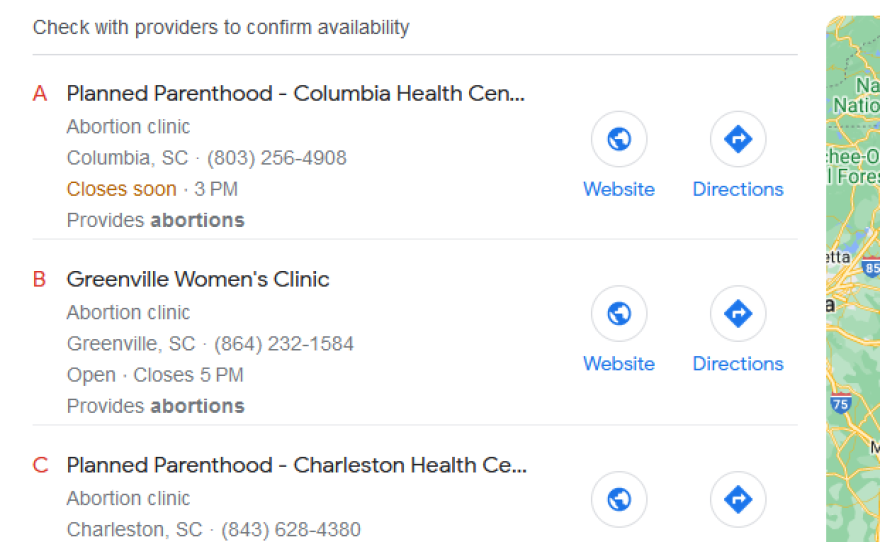880x542 pixels.
Task: Click phone number (843) 628-4380
Action: (x=291, y=529)
